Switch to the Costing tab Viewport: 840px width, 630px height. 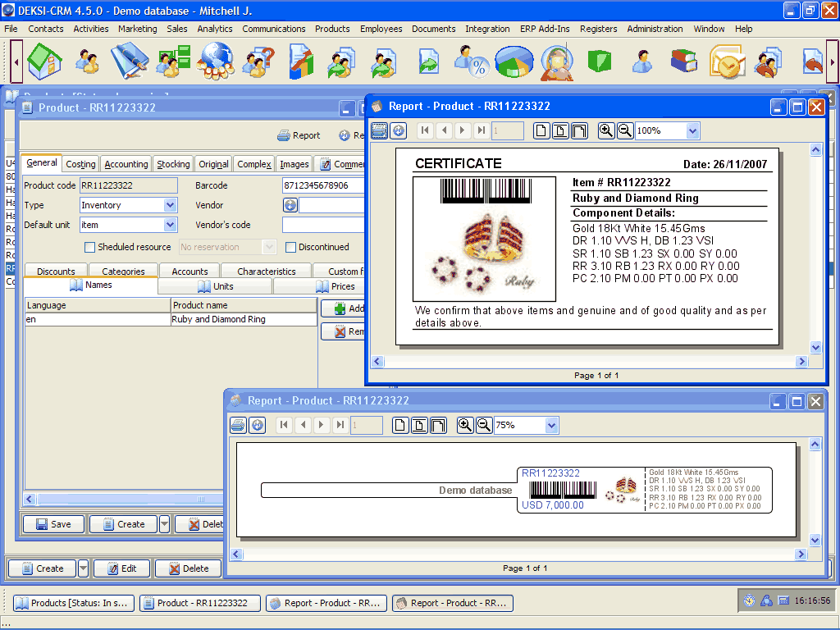[x=81, y=164]
